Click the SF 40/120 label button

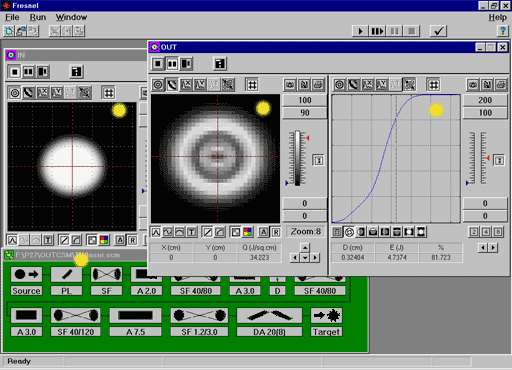(76, 332)
